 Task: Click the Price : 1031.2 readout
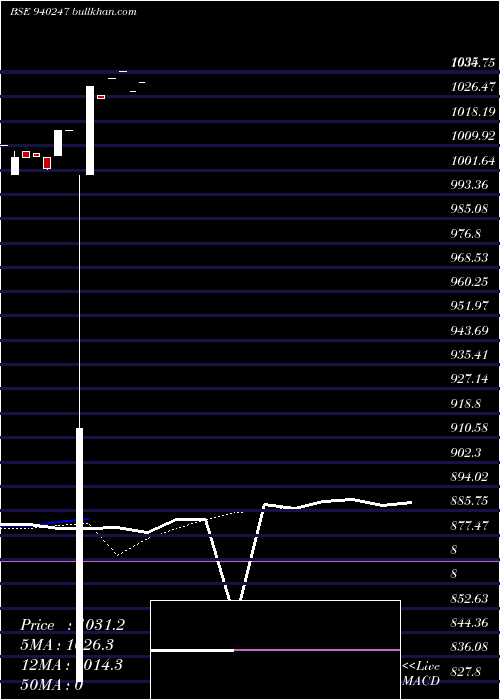(73, 625)
